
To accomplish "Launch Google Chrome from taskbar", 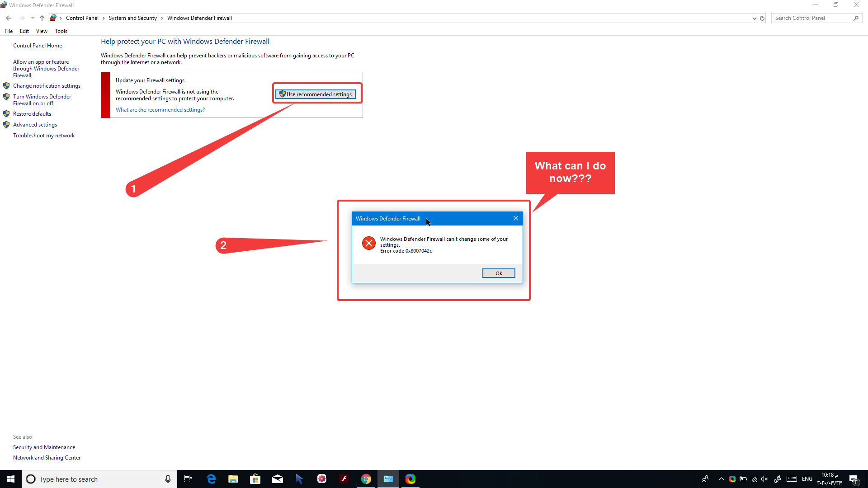I will [366, 479].
